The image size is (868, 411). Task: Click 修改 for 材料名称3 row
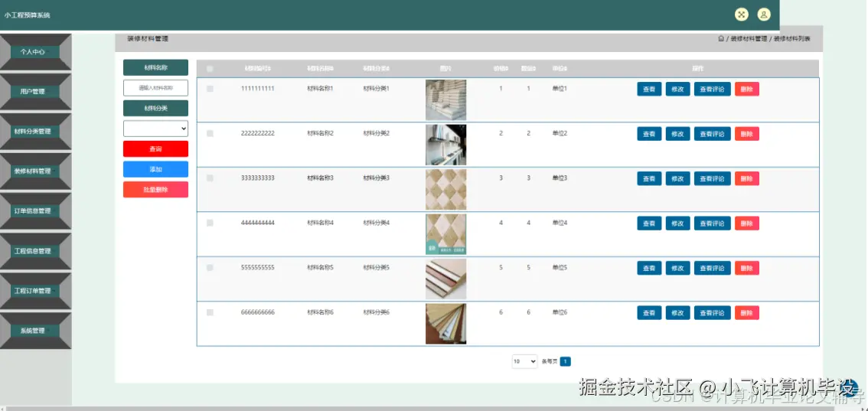pos(677,178)
